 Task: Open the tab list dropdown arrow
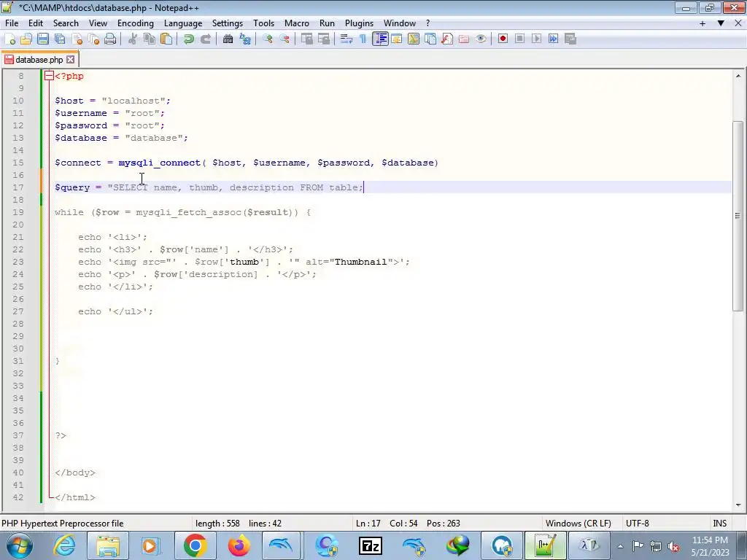721,23
